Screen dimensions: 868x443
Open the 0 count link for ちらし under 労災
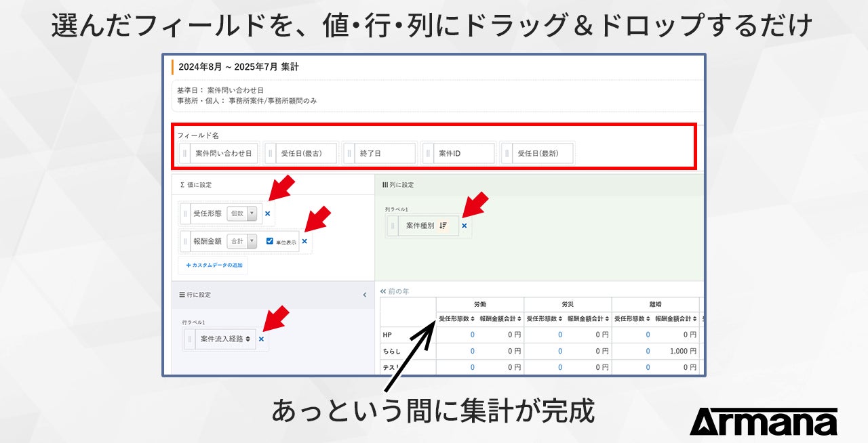pos(560,352)
